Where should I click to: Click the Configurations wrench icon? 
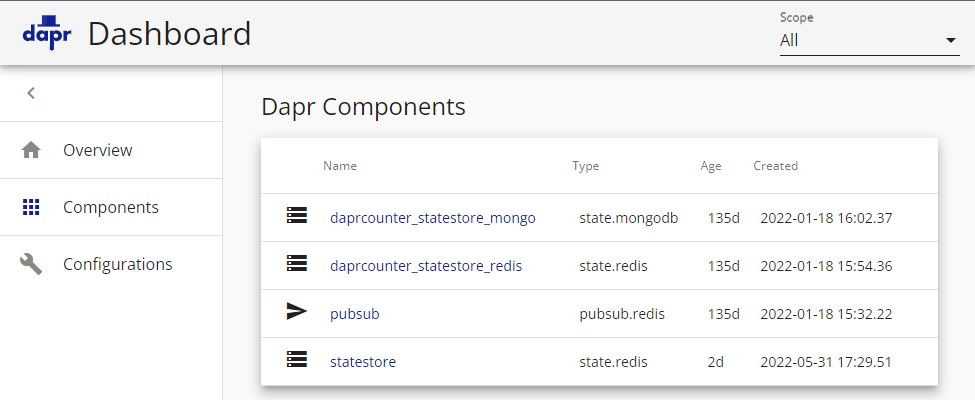[31, 264]
